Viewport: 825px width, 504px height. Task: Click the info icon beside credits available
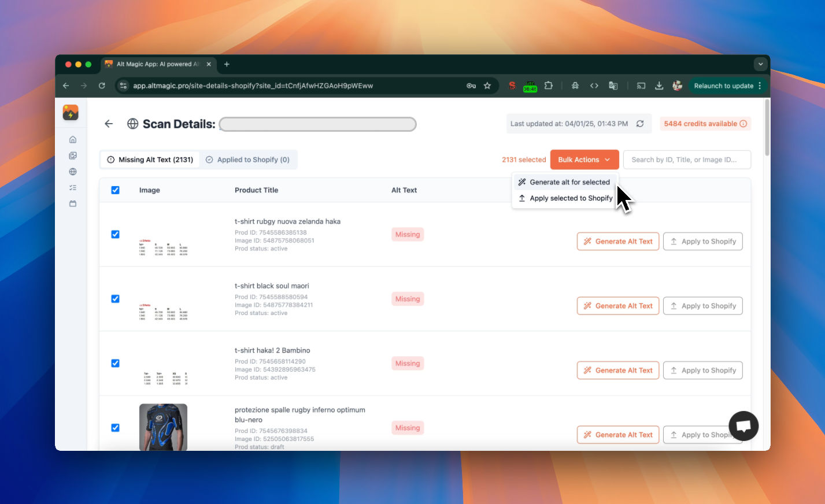pyautogui.click(x=743, y=124)
